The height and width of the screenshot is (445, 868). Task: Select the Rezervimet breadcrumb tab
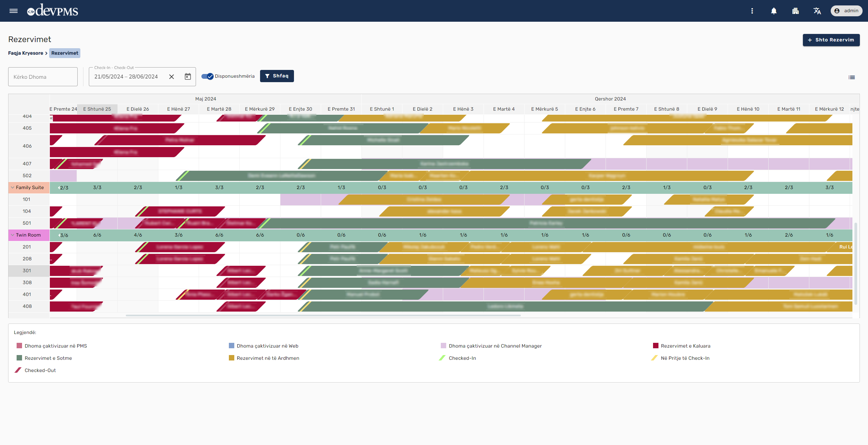pyautogui.click(x=65, y=53)
